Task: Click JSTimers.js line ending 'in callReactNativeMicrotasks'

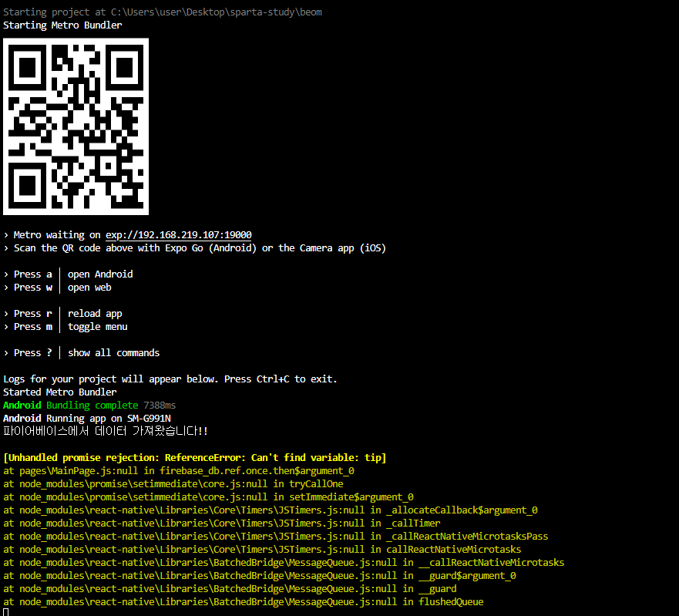Action: (x=262, y=549)
